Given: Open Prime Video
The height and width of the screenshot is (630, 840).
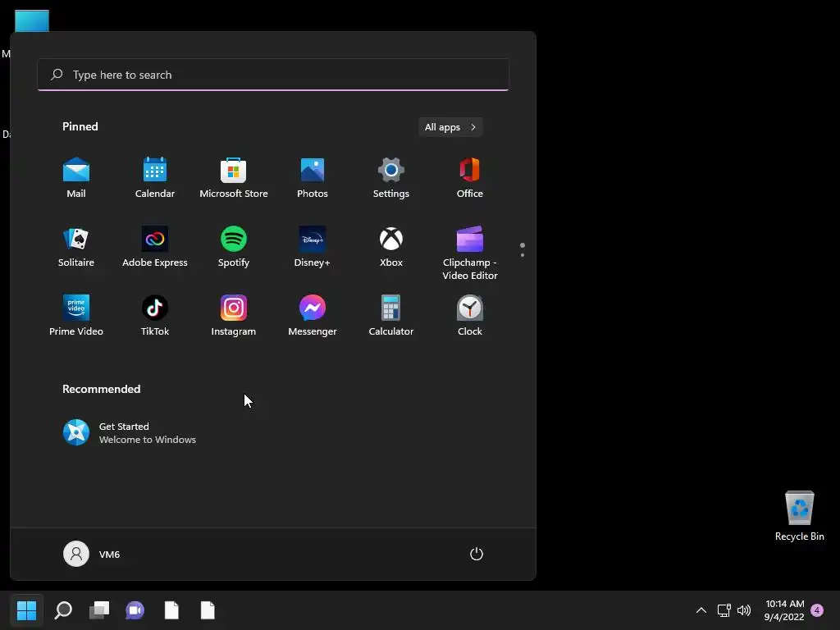Looking at the screenshot, I should (x=76, y=316).
